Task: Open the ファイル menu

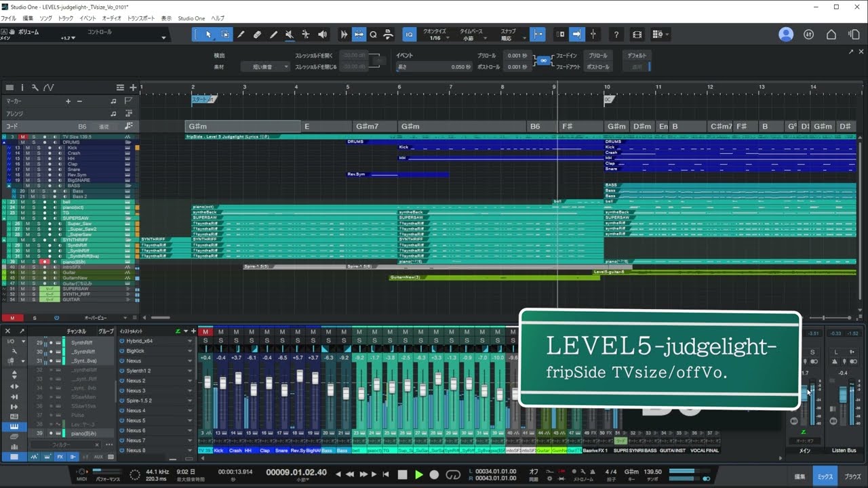Action: (x=8, y=18)
